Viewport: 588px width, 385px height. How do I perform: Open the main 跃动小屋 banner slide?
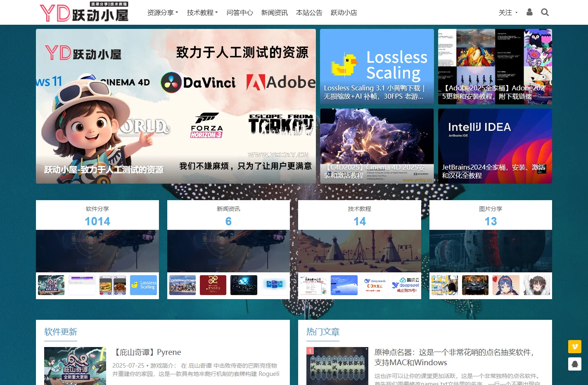(176, 106)
